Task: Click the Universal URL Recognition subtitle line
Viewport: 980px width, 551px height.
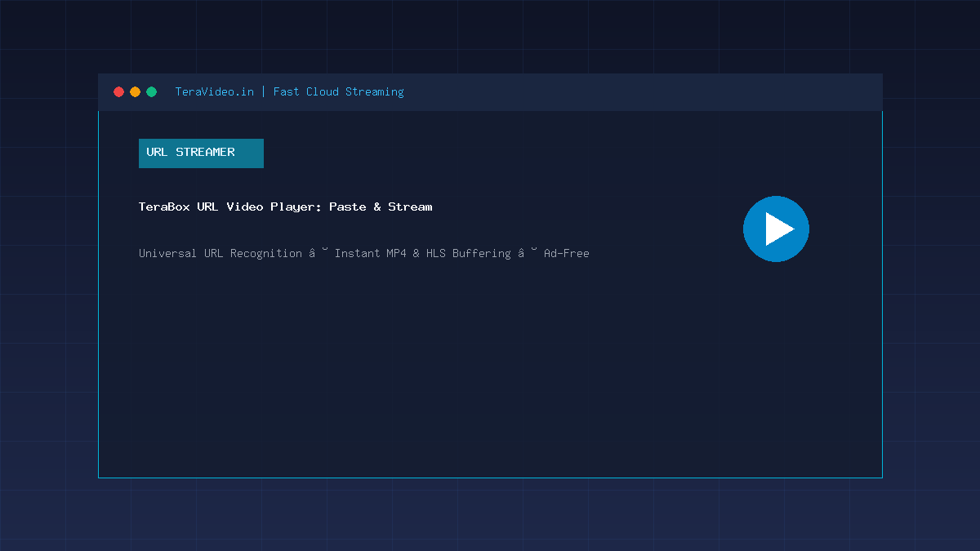Action: (x=364, y=253)
